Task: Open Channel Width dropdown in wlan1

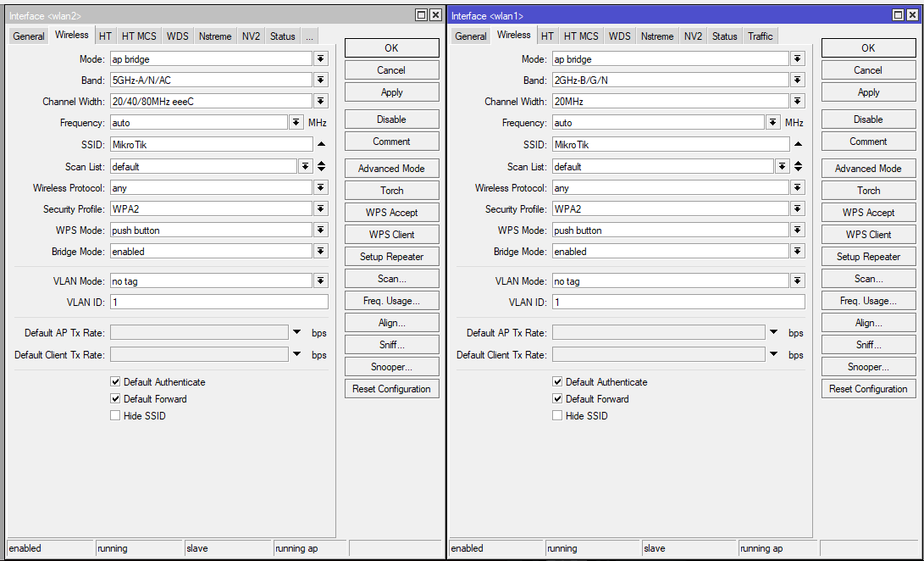Action: pyautogui.click(x=797, y=102)
